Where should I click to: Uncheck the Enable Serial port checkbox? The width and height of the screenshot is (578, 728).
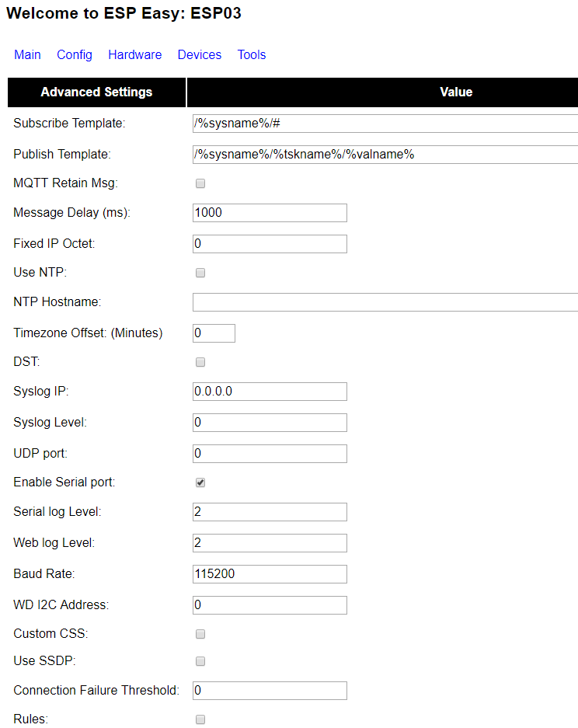click(x=200, y=482)
